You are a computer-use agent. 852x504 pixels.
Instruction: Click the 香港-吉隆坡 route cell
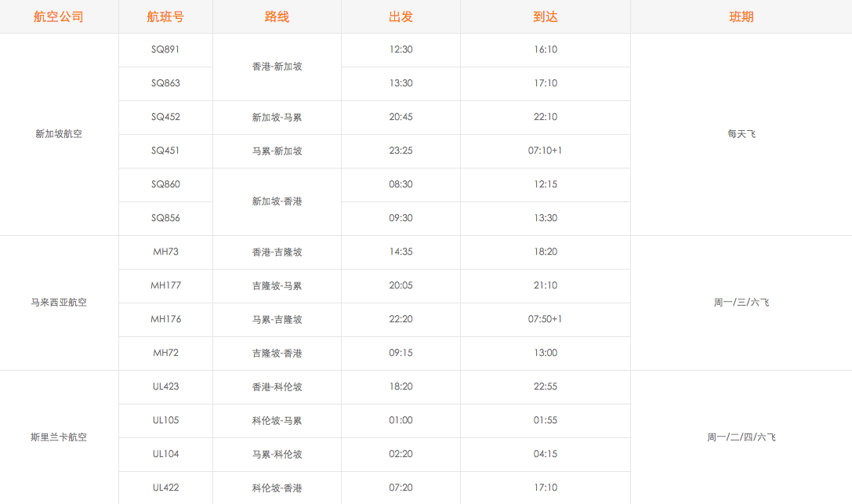click(277, 252)
